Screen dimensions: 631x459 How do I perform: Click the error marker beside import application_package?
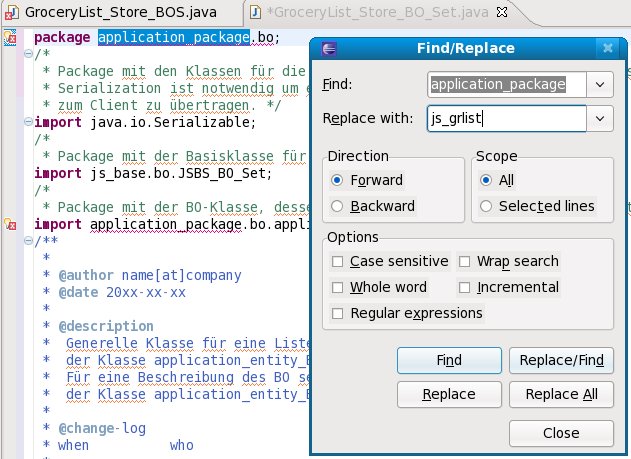click(10, 224)
